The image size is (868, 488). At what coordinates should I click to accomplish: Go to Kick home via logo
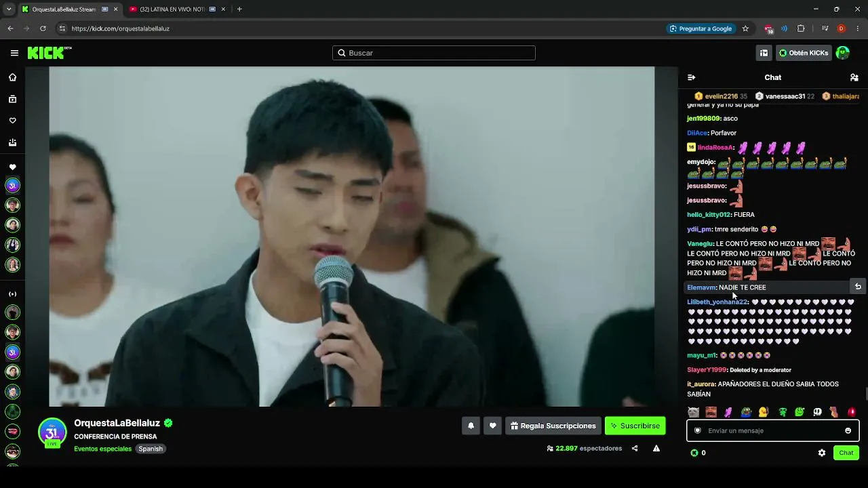click(x=50, y=53)
